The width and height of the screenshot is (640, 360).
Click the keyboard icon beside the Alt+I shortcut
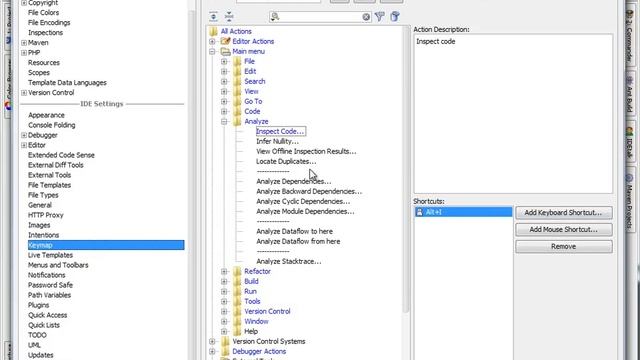(x=419, y=212)
